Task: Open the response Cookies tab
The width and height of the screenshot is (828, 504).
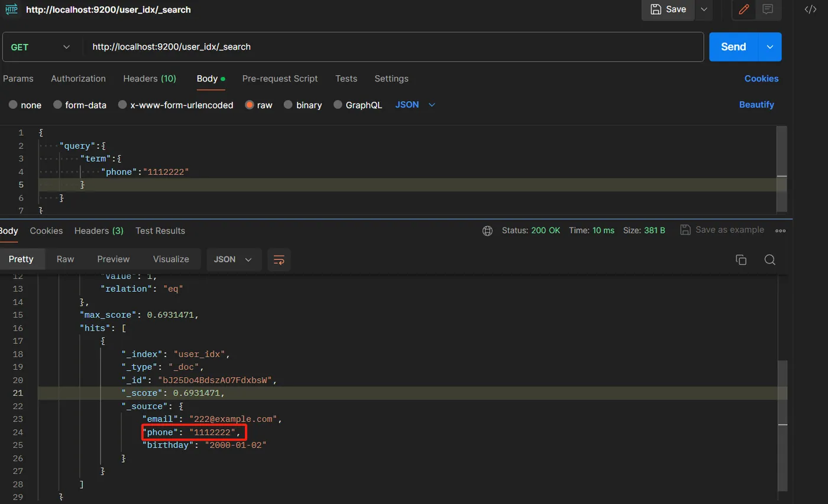Action: [46, 230]
